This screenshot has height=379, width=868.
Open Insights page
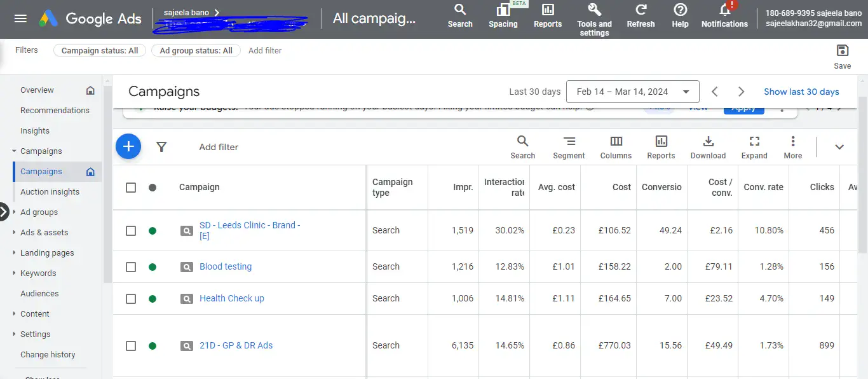point(35,131)
